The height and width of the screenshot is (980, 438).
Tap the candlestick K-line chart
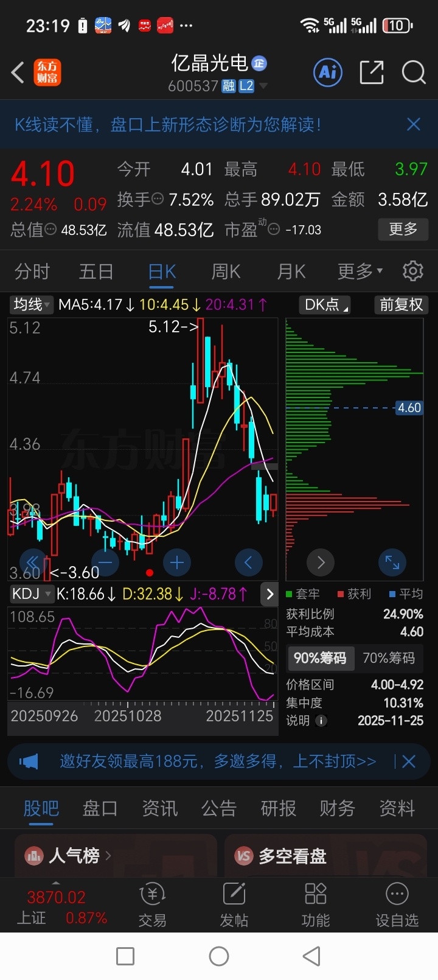(x=143, y=449)
